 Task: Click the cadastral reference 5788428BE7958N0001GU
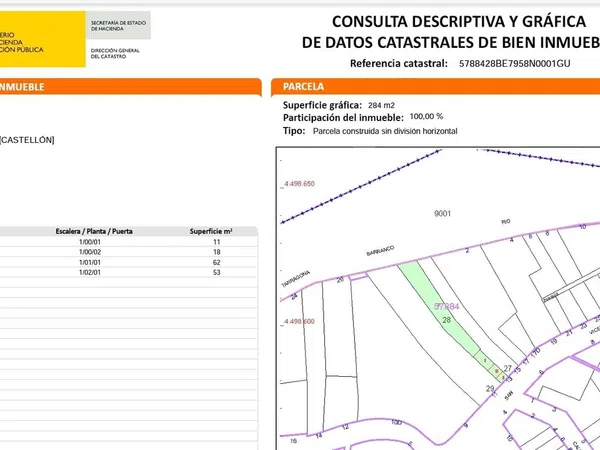point(514,64)
